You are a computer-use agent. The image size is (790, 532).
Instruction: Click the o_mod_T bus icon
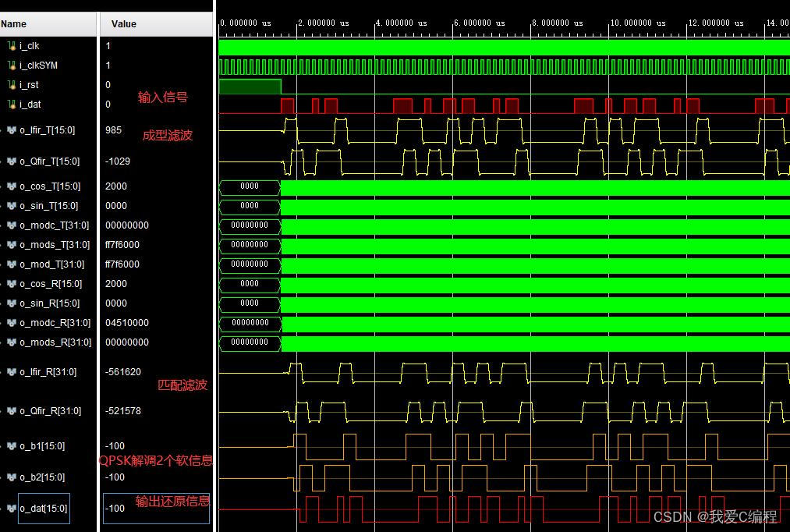pos(12,264)
